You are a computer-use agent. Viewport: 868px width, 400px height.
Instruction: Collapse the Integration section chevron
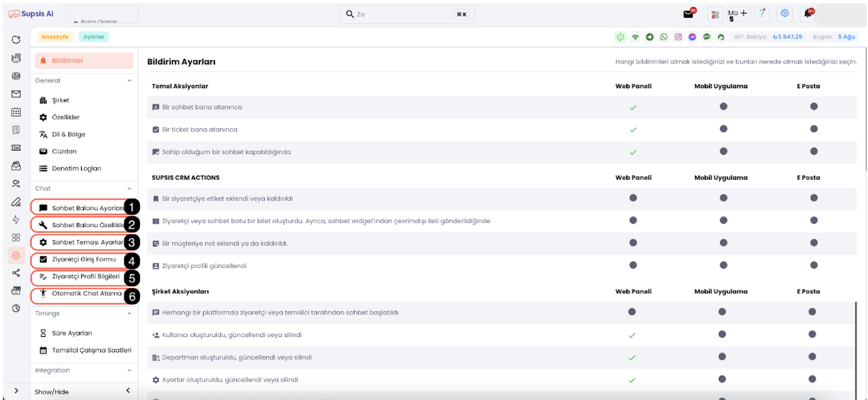(128, 371)
